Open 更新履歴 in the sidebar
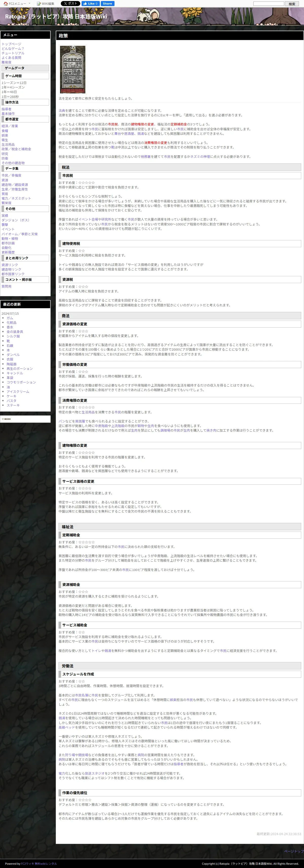304x868 pixels. point(8,252)
